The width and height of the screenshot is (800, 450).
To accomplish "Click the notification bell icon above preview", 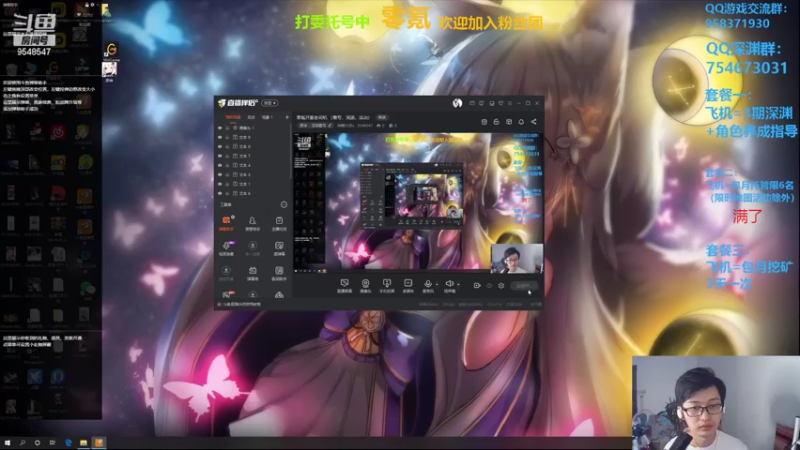I will pyautogui.click(x=521, y=122).
